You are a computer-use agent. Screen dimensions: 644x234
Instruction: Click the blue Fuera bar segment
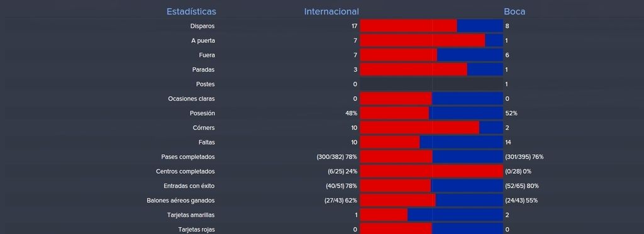pyautogui.click(x=470, y=55)
